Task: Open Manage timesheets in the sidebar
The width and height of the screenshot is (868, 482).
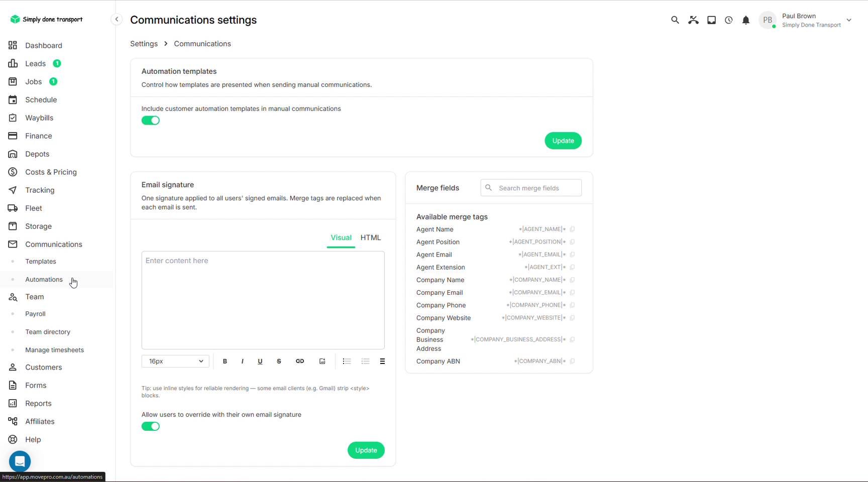Action: (x=54, y=350)
